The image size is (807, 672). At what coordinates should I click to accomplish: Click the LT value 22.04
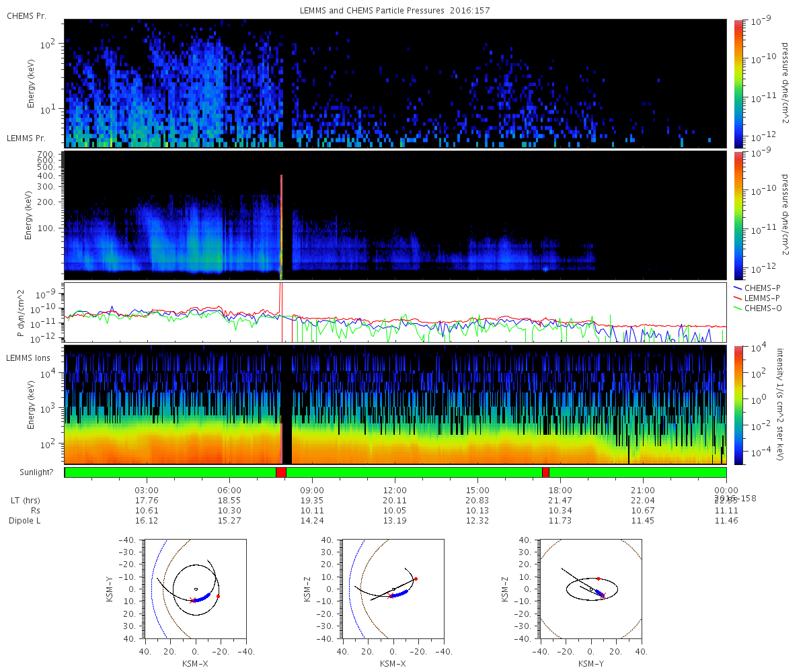click(644, 501)
